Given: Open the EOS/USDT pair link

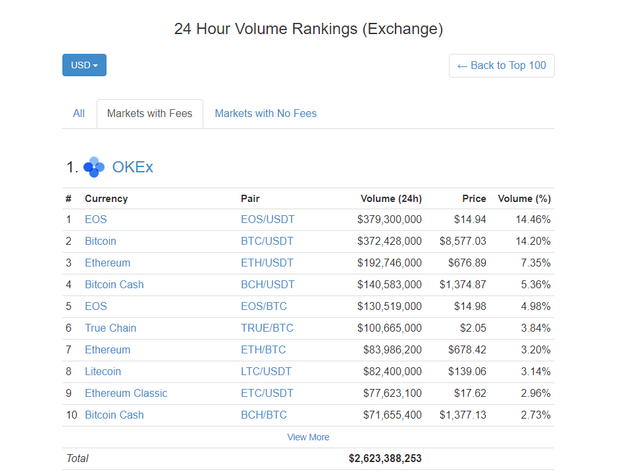Looking at the screenshot, I should (268, 220).
